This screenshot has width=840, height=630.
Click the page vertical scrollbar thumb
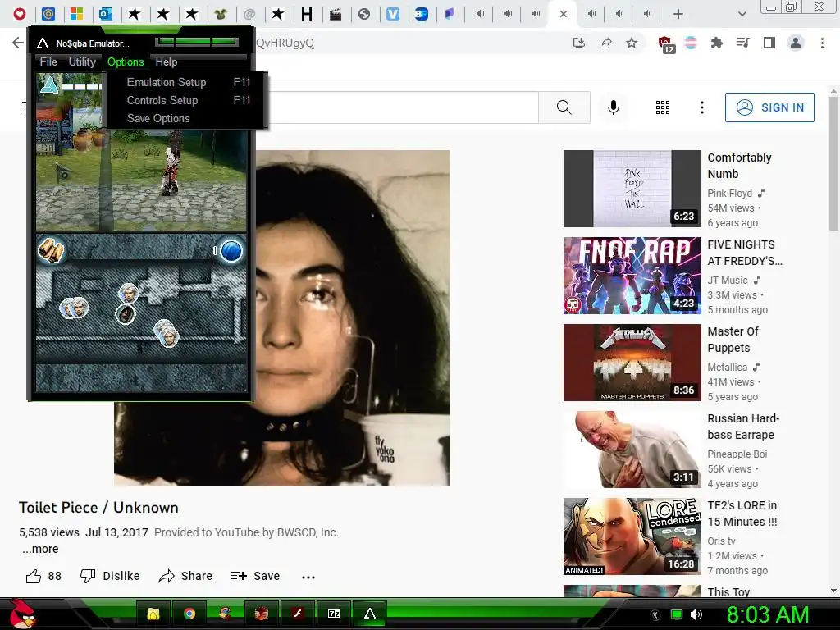833,163
